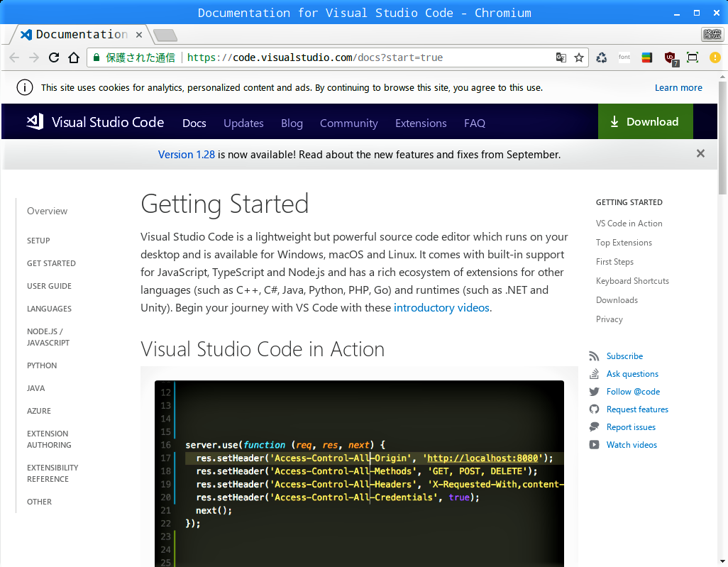Open the Version 1.28 link
728x567 pixels.
(186, 155)
